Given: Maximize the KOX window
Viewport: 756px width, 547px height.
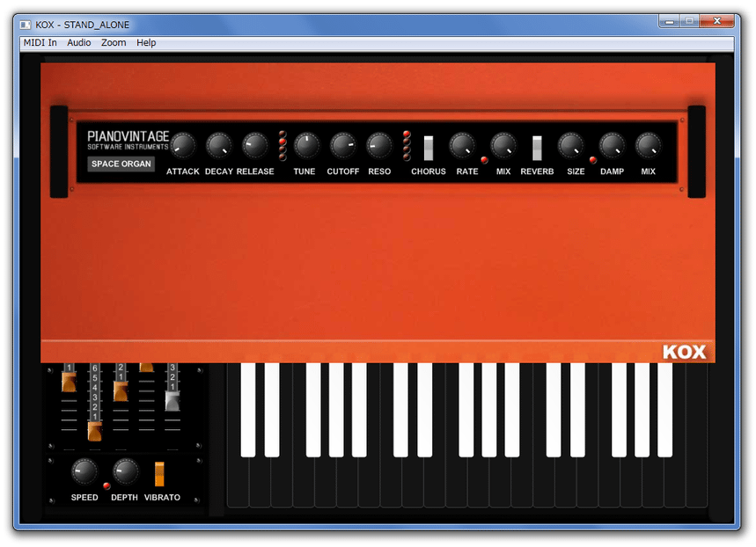Looking at the screenshot, I should [x=689, y=21].
